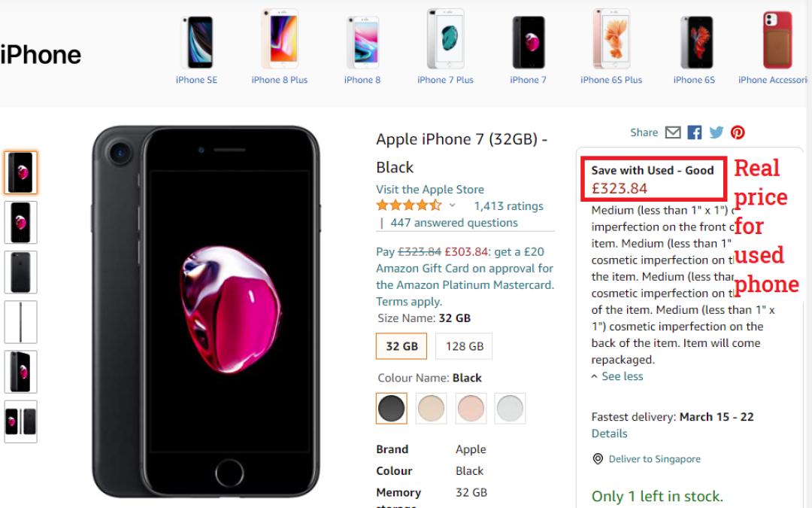Viewport: 812px width, 508px height.
Task: Choose the black colour swatch
Action: click(391, 408)
